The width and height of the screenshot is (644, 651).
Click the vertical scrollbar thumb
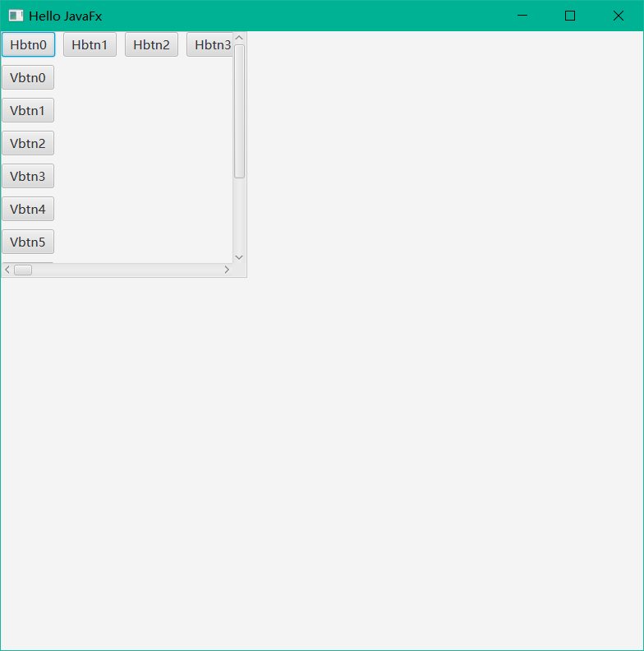tap(239, 111)
